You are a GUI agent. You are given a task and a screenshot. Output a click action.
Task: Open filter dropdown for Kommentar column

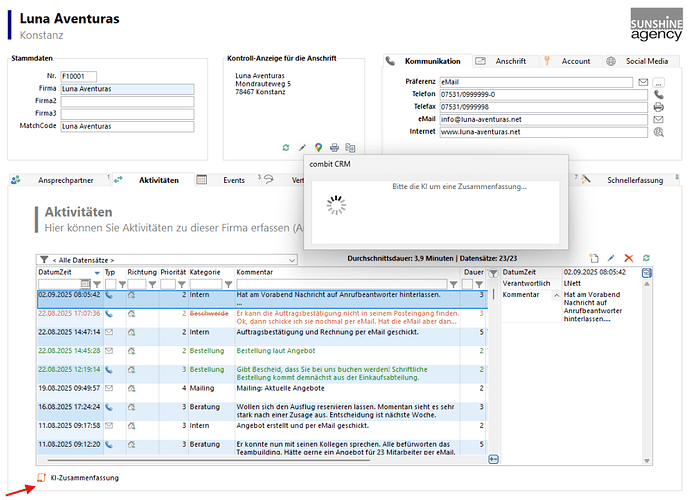coord(454,284)
